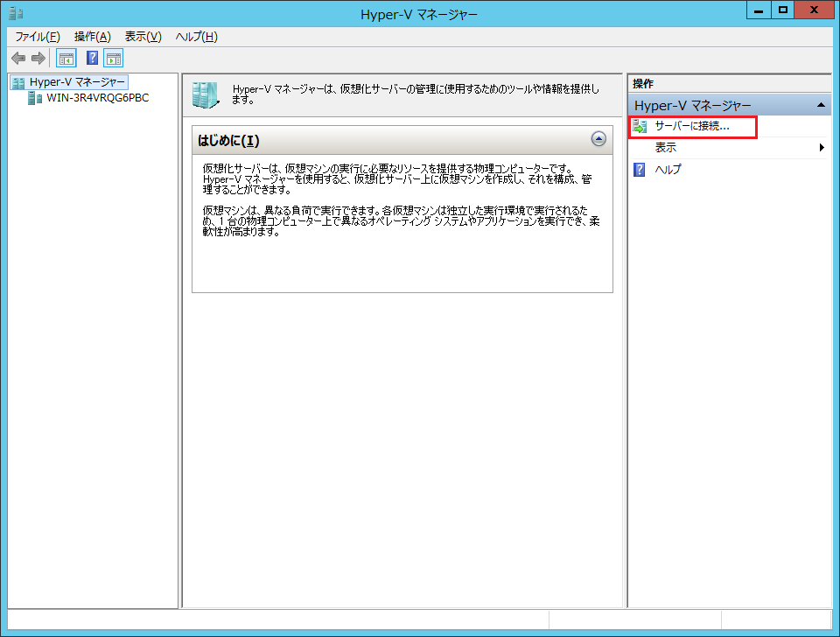Click ヘルプ in the actions pane

[x=668, y=170]
